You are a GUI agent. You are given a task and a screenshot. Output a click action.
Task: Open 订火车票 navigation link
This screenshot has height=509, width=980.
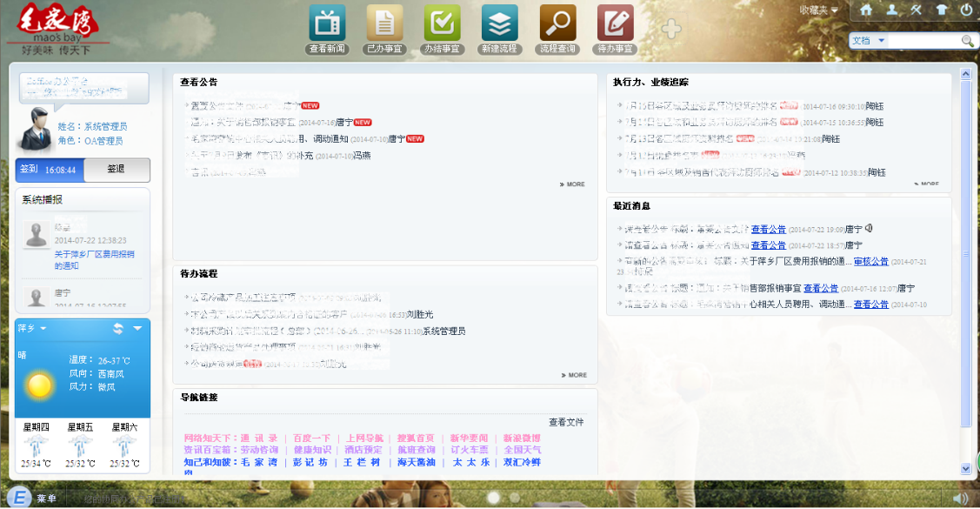470,450
